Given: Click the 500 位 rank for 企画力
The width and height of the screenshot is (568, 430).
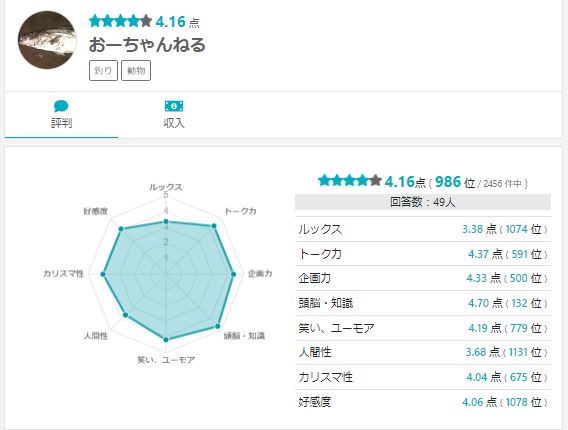Looking at the screenshot, I should [x=526, y=278].
